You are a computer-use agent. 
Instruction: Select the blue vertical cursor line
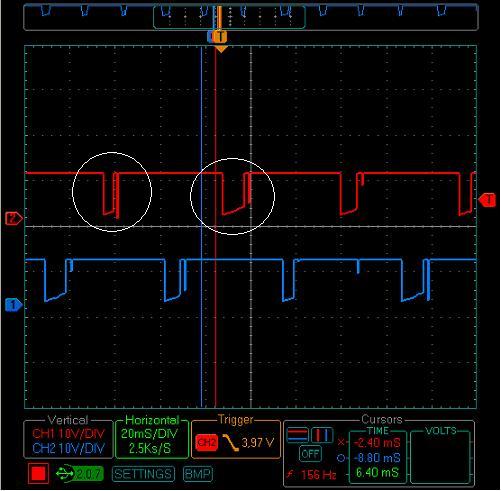201,227
